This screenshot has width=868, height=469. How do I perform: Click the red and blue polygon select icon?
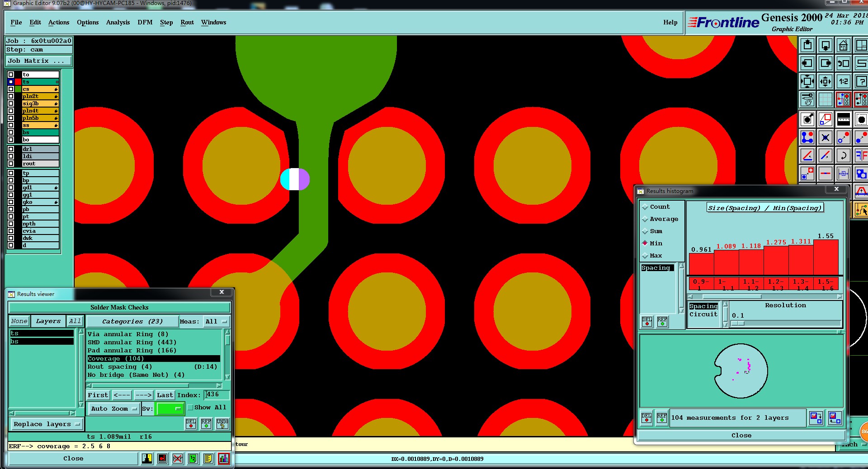pos(826,119)
